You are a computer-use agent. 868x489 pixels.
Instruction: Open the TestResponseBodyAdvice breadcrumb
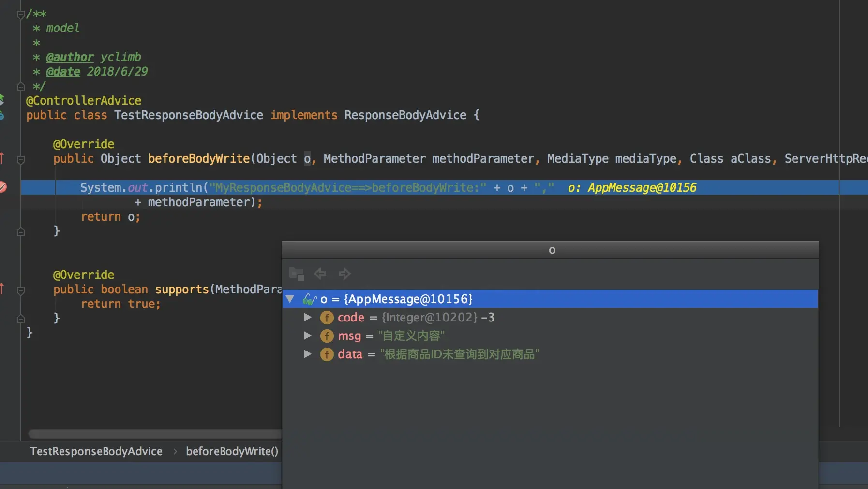pos(96,451)
